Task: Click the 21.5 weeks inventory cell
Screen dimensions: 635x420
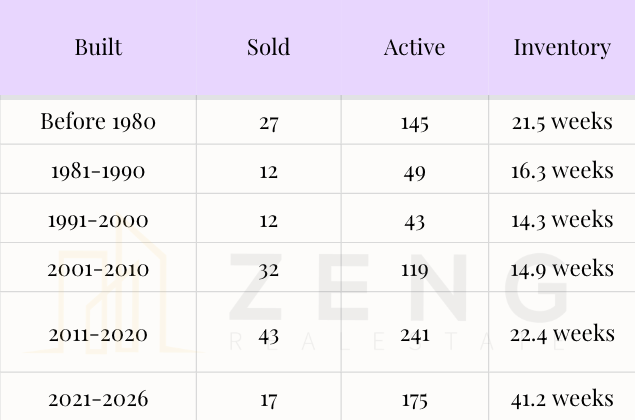Action: coord(562,122)
